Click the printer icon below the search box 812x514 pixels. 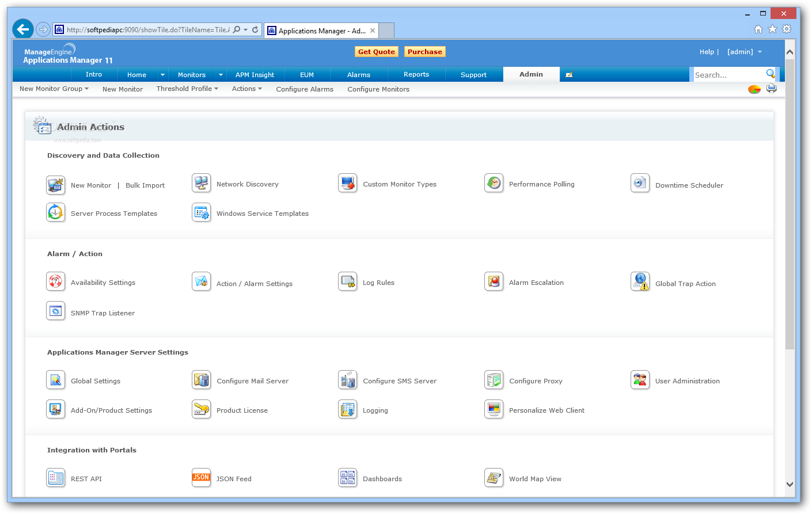[x=772, y=89]
